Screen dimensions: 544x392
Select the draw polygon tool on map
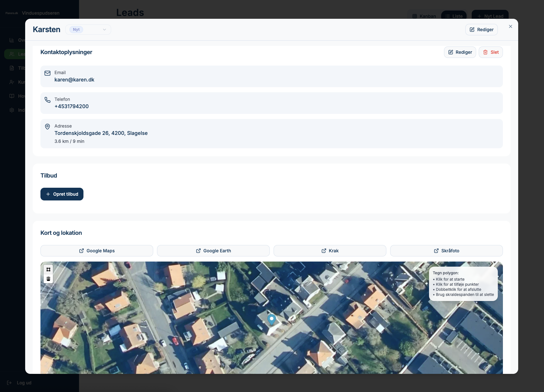tap(48, 269)
